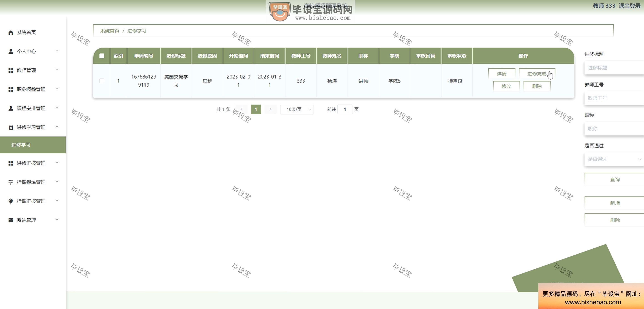Go to pagination page 1 button
Screen dimensions: 644x309
[256, 109]
